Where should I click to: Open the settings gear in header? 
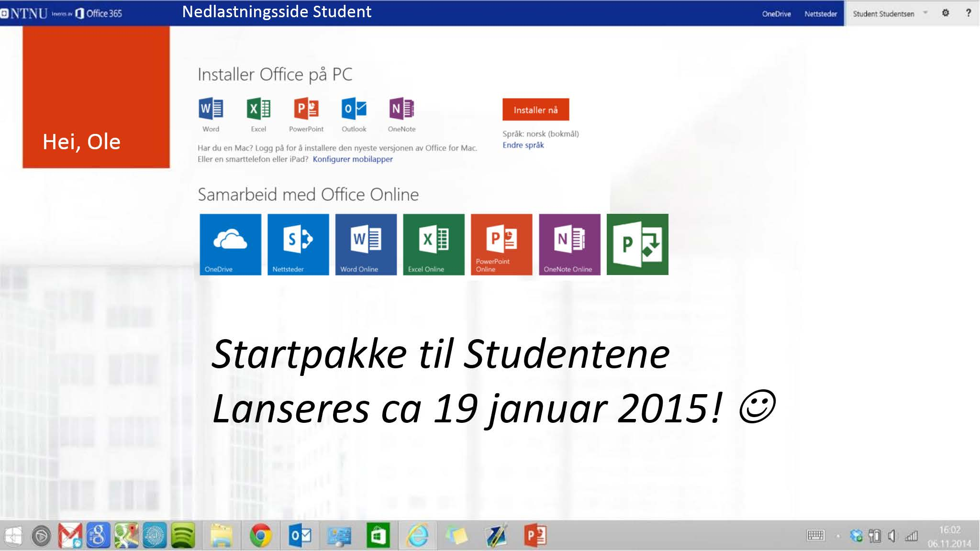tap(946, 13)
